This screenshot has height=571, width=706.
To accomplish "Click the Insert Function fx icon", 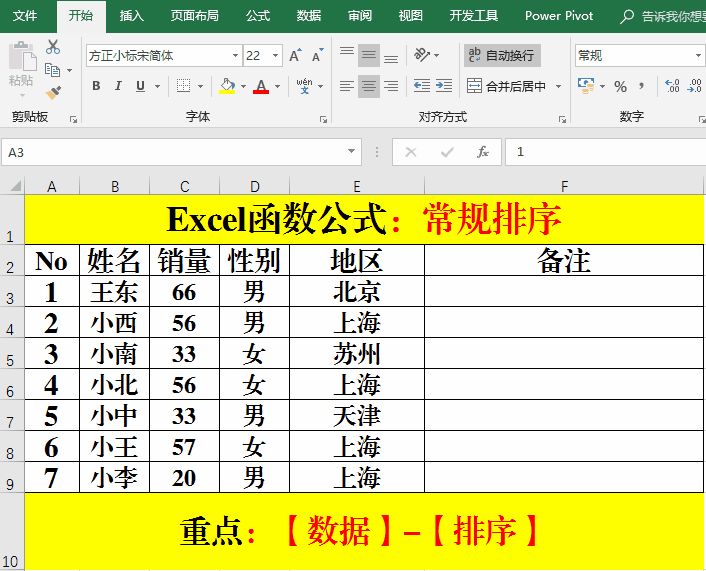I will (x=482, y=152).
